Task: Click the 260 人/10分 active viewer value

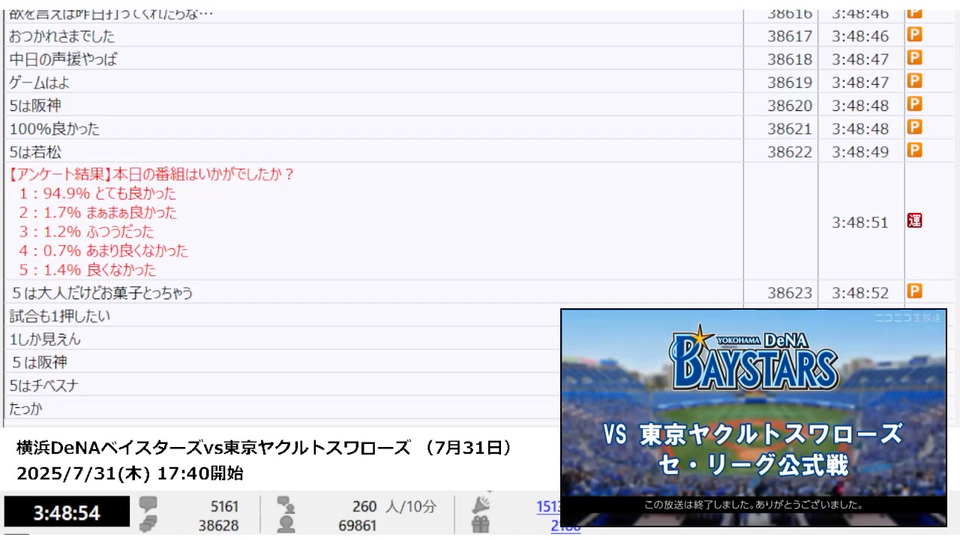Action: pos(394,507)
